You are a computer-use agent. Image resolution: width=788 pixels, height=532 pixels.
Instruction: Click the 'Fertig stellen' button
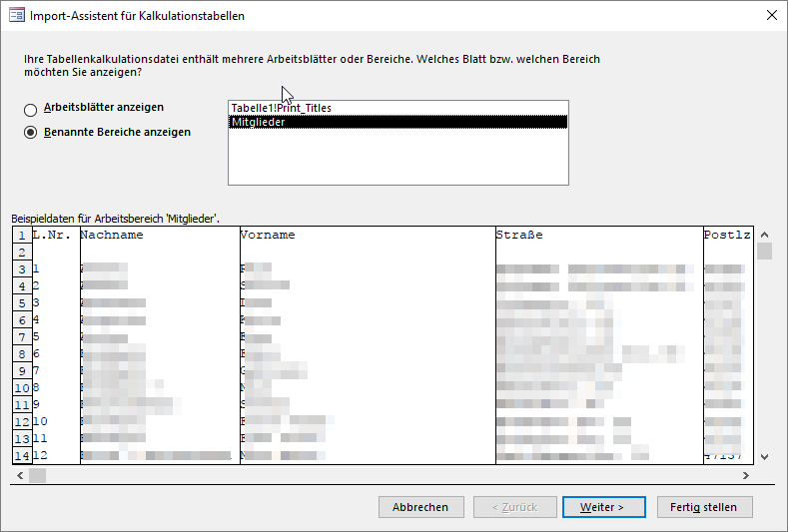click(704, 507)
